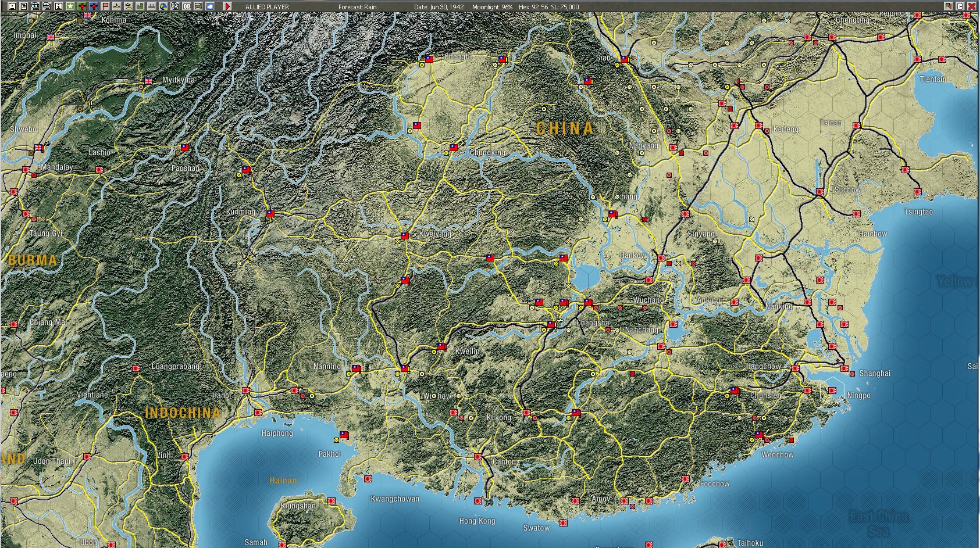
Task: Click the 'Luangprabang' map label
Action: (176, 367)
